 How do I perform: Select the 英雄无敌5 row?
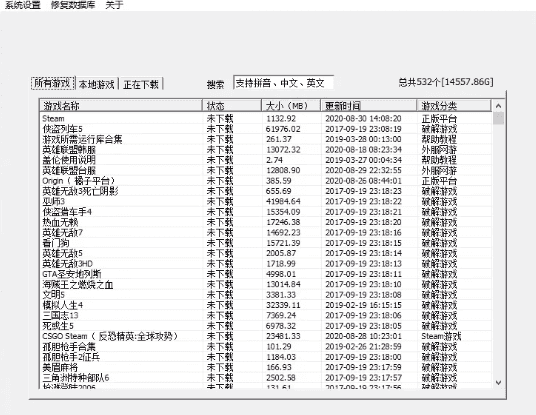click(x=266, y=253)
